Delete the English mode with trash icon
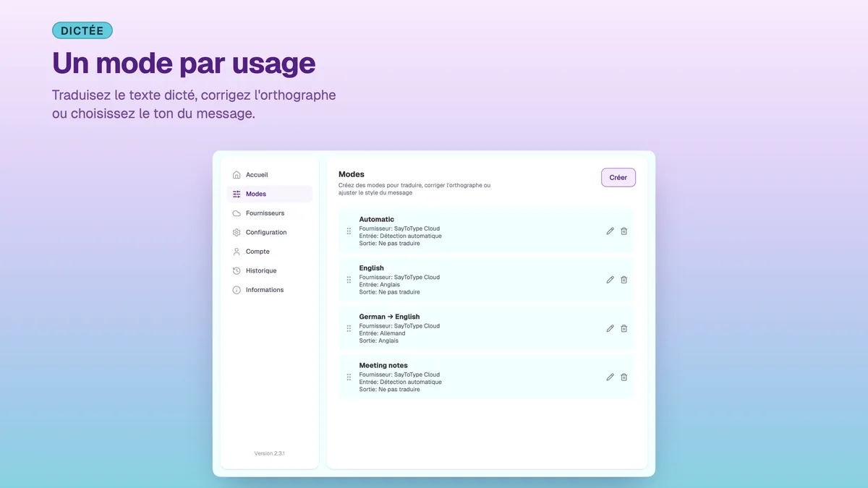The image size is (868, 488). coord(624,280)
